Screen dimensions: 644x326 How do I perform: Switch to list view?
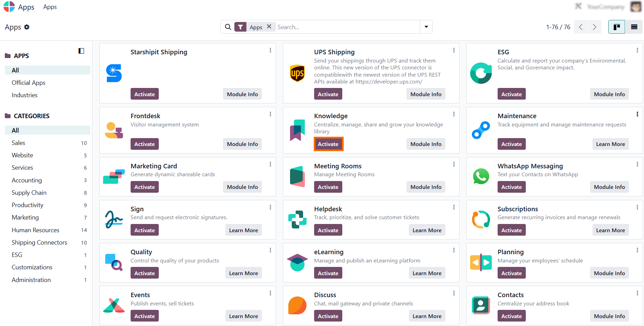tap(634, 27)
